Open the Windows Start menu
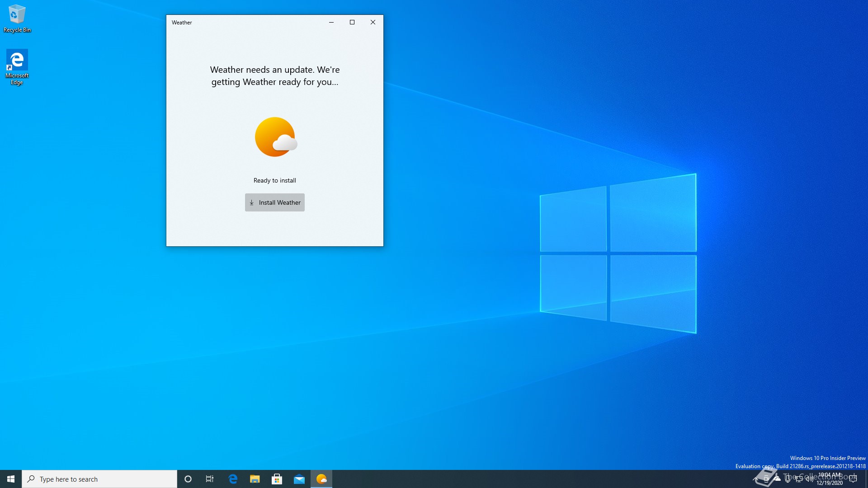 pyautogui.click(x=11, y=479)
